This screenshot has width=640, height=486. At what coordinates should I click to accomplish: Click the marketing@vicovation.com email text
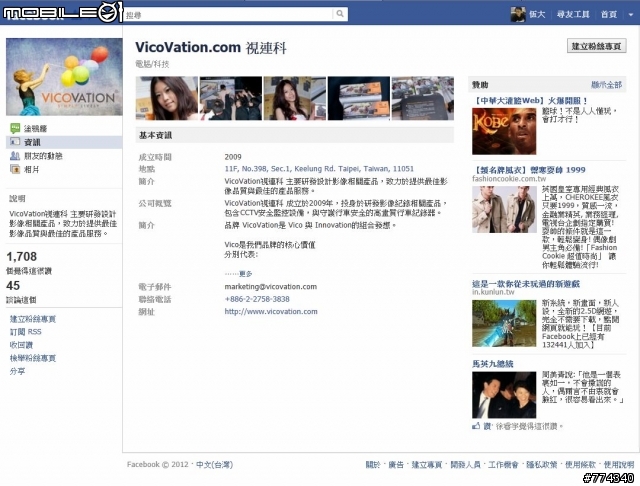(x=271, y=286)
